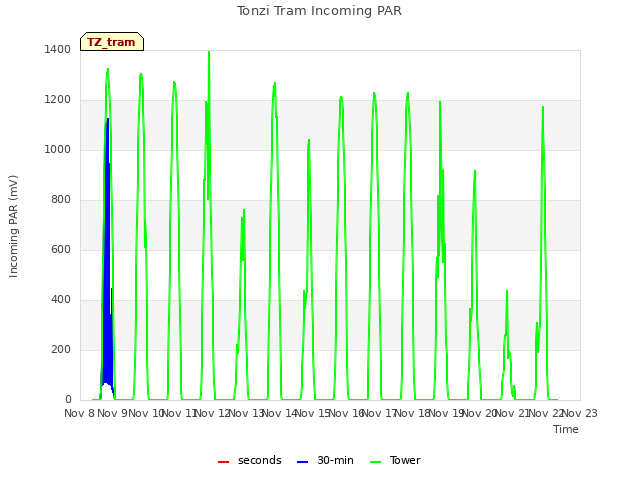The image size is (640, 480).
Task: Click the TZ_tram label box
Action: [x=112, y=42]
